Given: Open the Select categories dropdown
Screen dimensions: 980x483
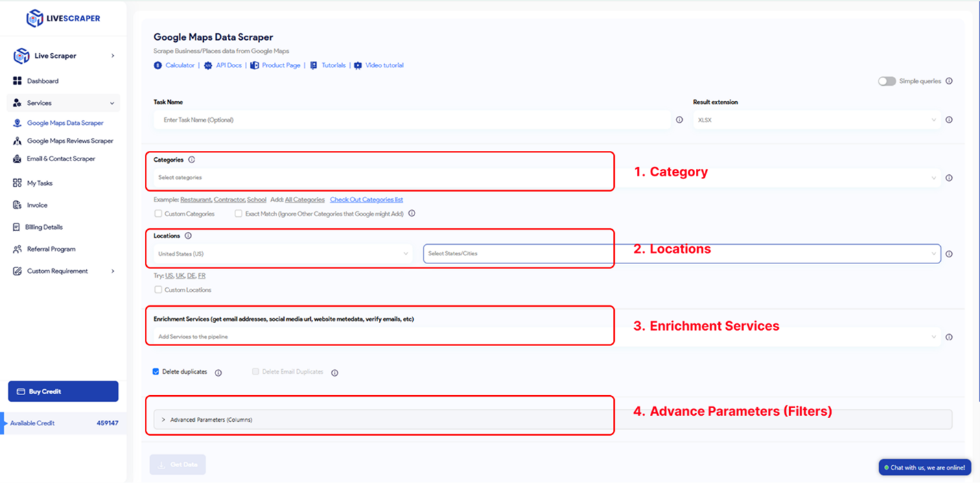Looking at the screenshot, I should point(547,178).
